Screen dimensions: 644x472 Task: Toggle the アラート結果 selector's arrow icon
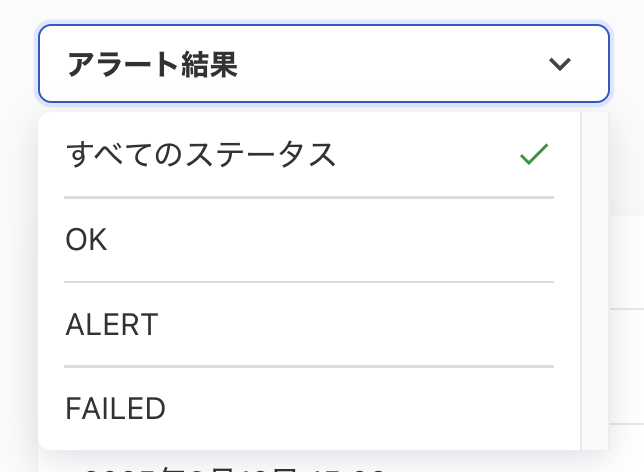(560, 65)
